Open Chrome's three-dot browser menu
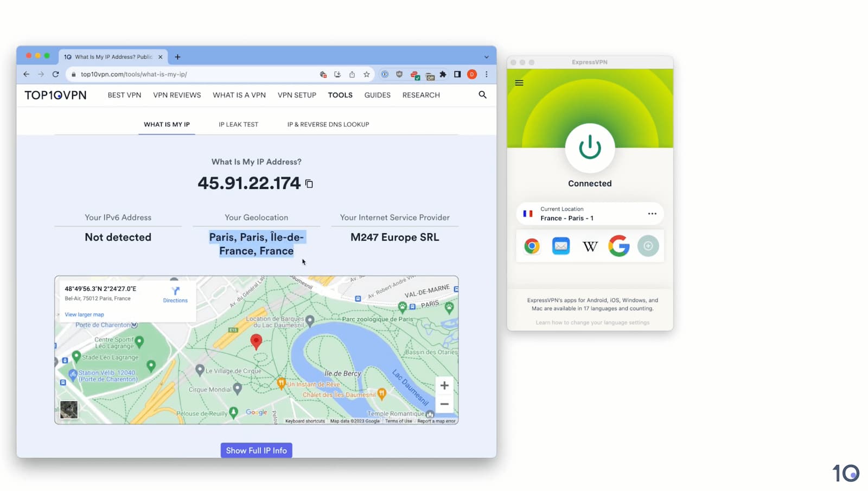Viewport: 868px width, 491px height. 486,74
